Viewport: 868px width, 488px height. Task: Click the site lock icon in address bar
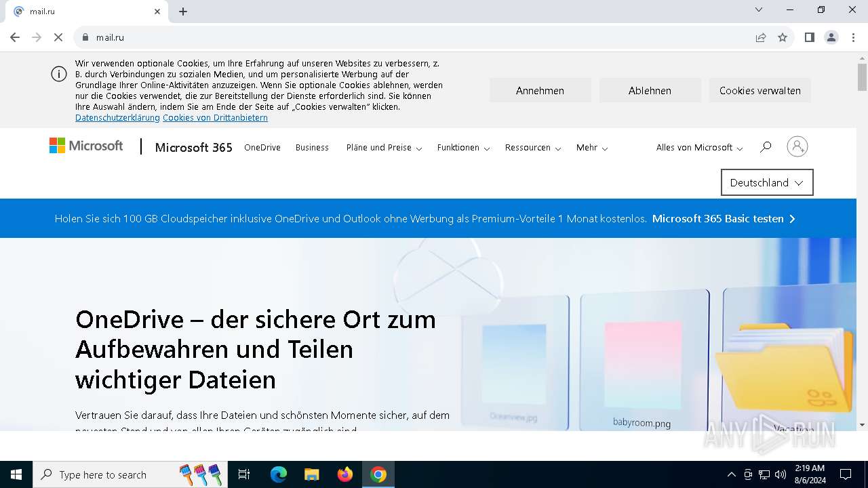coord(85,37)
